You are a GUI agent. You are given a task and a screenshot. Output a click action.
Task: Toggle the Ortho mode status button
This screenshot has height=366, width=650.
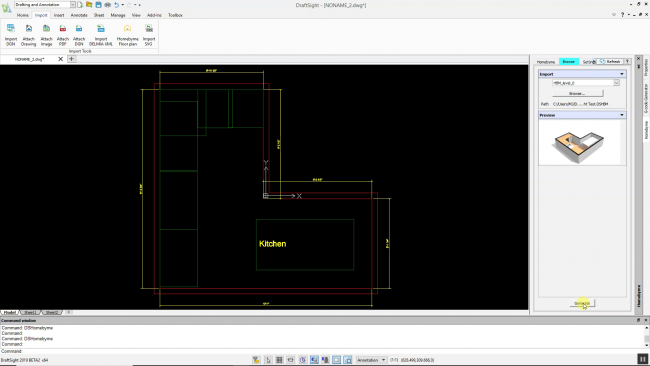point(291,360)
